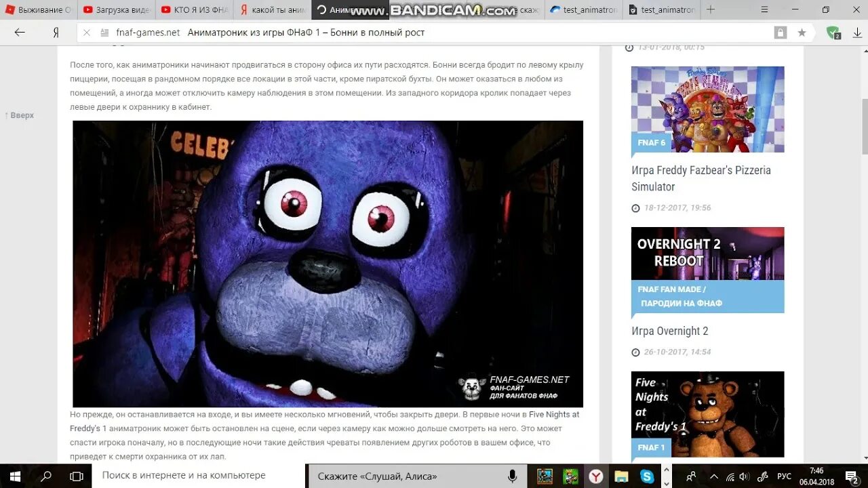Stop loading the page (X icon)

coord(86,33)
